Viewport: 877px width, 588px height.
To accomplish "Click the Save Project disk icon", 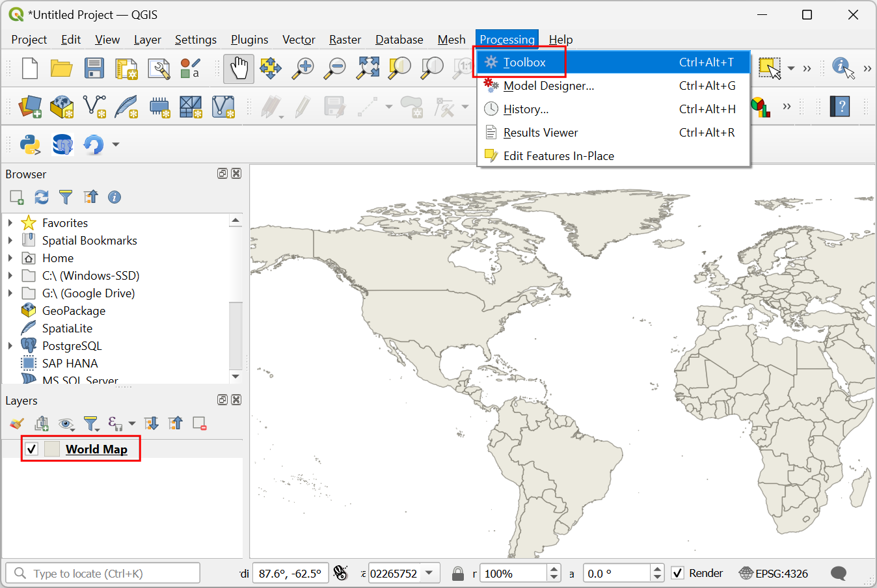I will pos(94,68).
